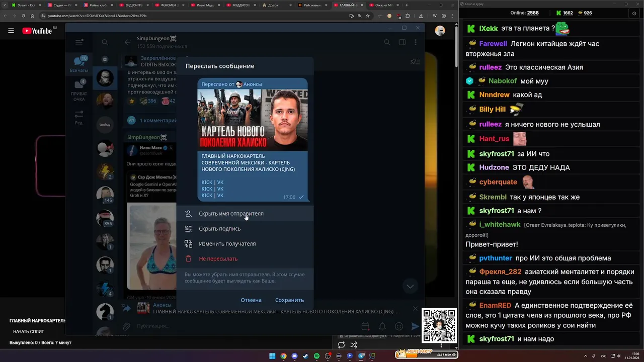Open Discord from taskbar
Image resolution: width=644 pixels, height=362 pixels.
click(294, 356)
